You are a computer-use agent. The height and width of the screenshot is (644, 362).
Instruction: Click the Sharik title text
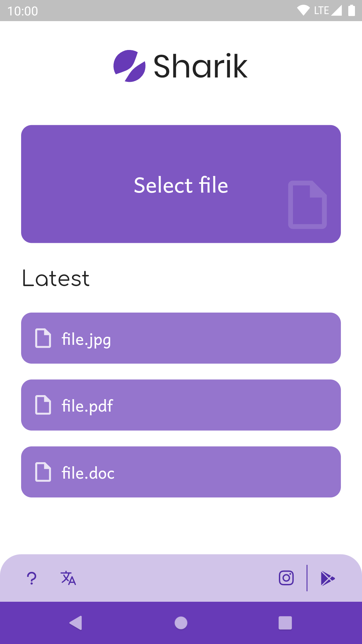200,66
